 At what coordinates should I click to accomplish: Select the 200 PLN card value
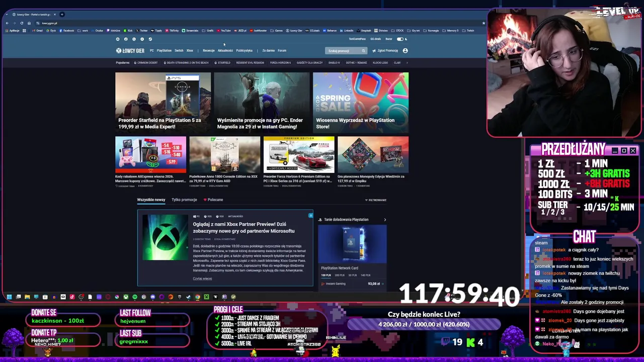point(339,275)
